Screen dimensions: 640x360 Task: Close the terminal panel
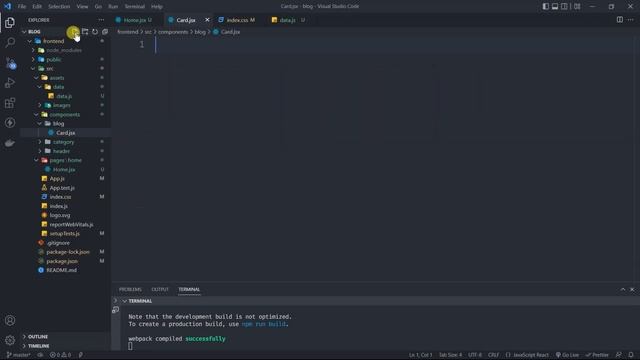click(632, 289)
